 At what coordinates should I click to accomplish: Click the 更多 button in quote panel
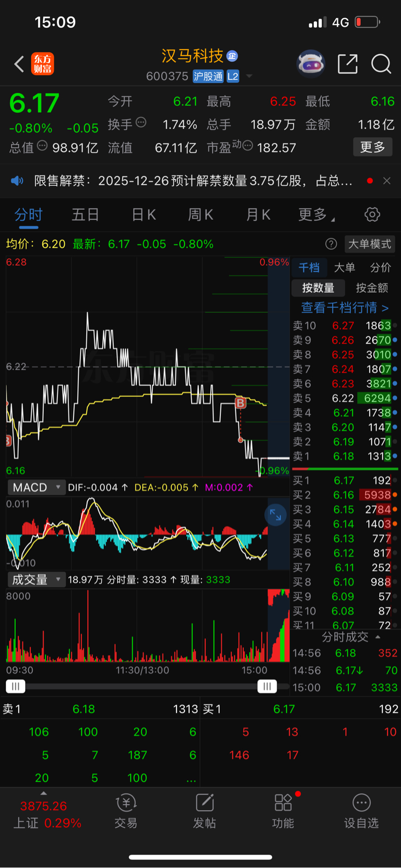373,147
